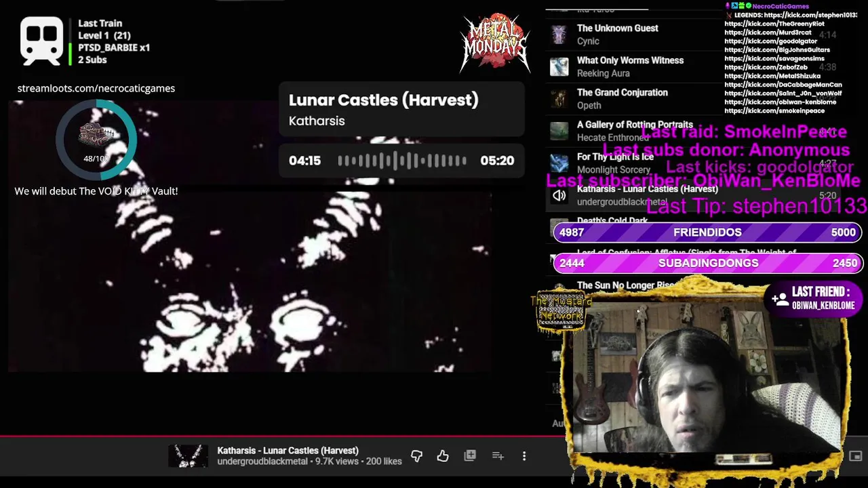Viewport: 868px width, 488px height.
Task: Click the song title in player bar
Action: point(288,451)
